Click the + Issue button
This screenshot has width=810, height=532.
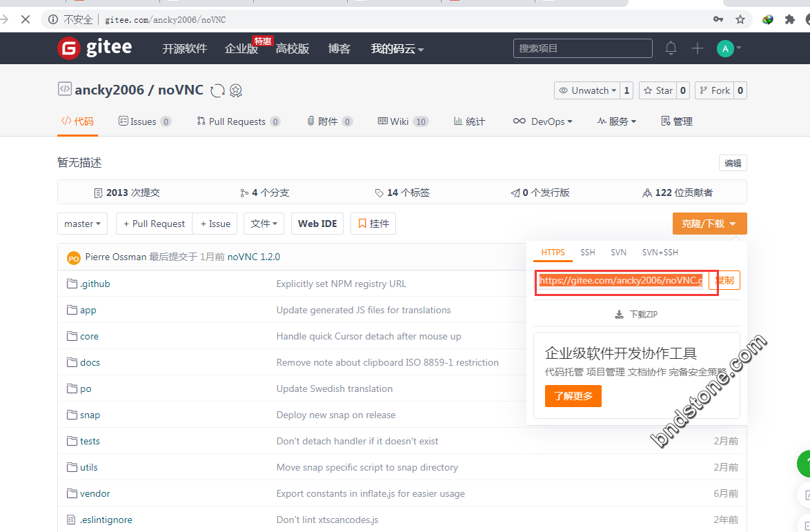(215, 224)
